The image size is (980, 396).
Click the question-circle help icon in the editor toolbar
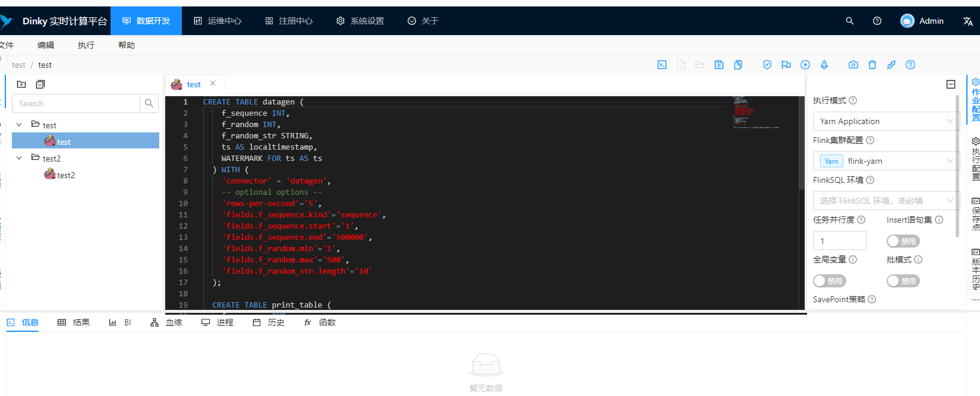(x=910, y=65)
